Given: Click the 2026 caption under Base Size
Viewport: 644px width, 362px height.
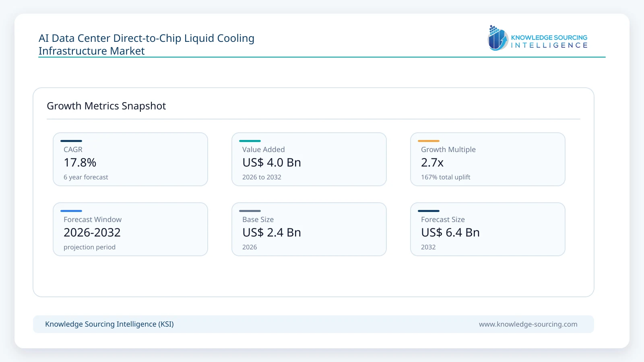Looking at the screenshot, I should 250,247.
